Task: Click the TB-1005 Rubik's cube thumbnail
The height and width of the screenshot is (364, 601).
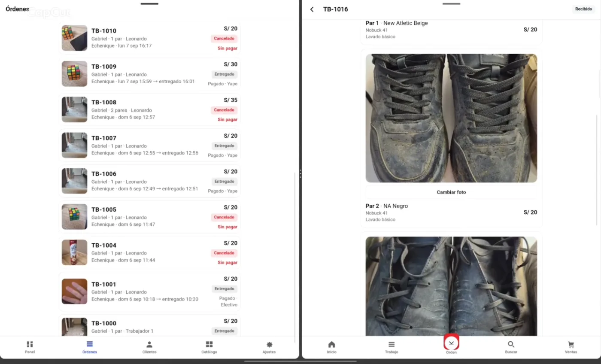Action: coord(74,217)
